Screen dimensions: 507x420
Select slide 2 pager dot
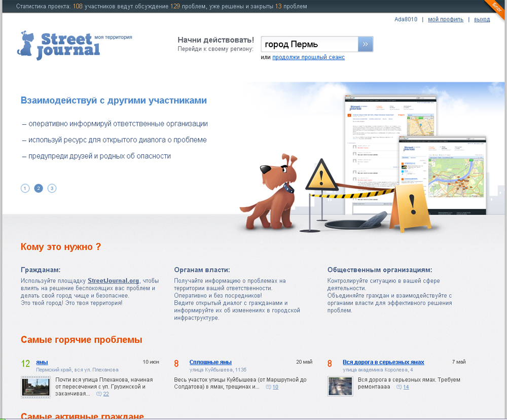(x=39, y=188)
